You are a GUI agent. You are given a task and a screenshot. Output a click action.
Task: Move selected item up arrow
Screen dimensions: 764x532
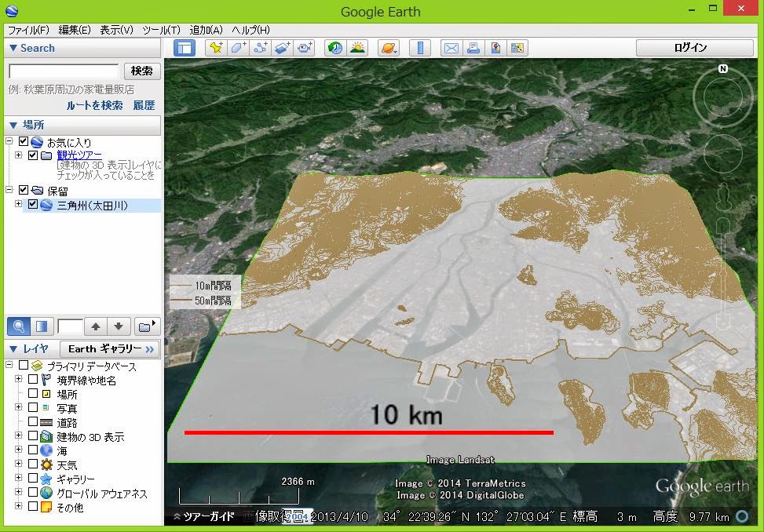pyautogui.click(x=96, y=326)
